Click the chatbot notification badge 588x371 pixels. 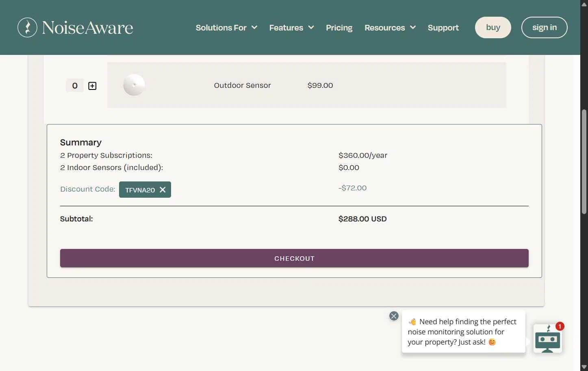560,326
